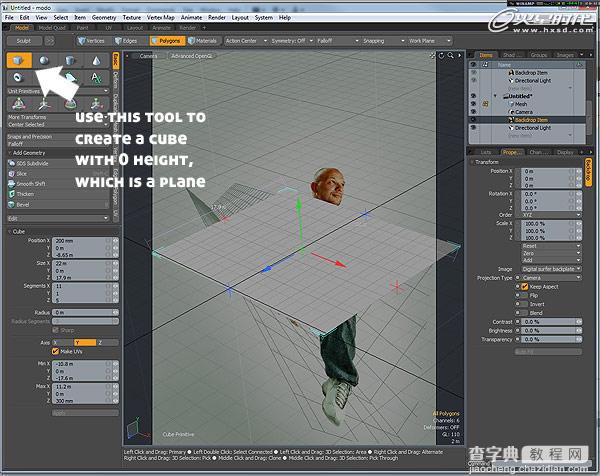Select the Y axis button
Image resolution: width=600 pixels, height=476 pixels.
pos(85,342)
